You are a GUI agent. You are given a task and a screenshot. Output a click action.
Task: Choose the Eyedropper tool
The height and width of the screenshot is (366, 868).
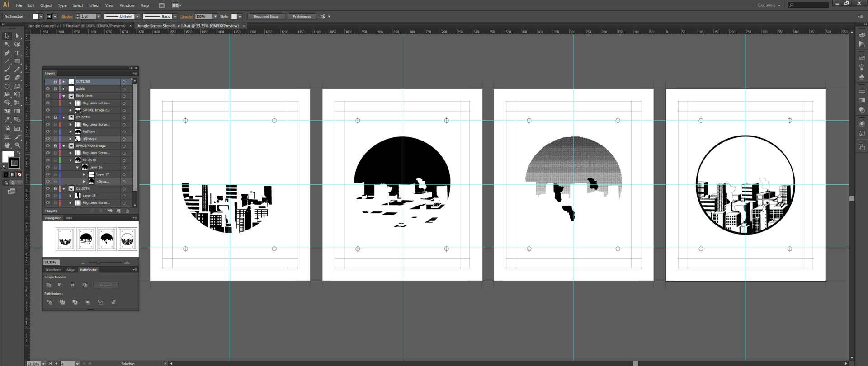(7, 120)
